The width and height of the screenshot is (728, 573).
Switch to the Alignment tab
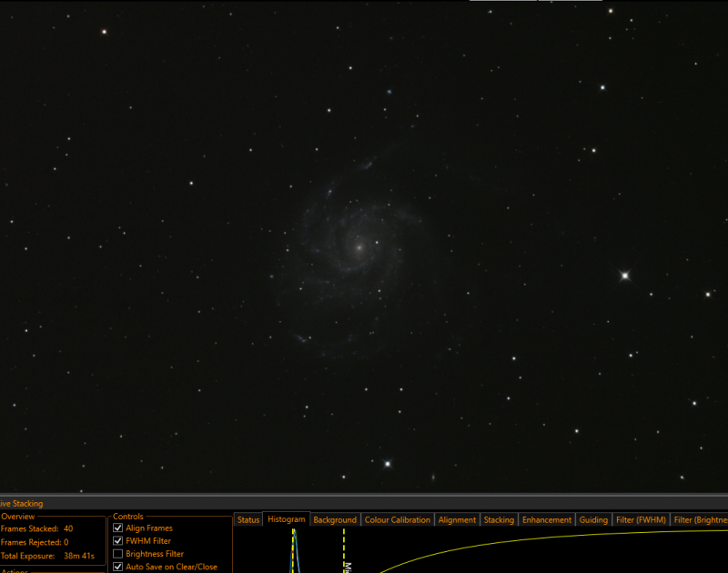point(457,519)
